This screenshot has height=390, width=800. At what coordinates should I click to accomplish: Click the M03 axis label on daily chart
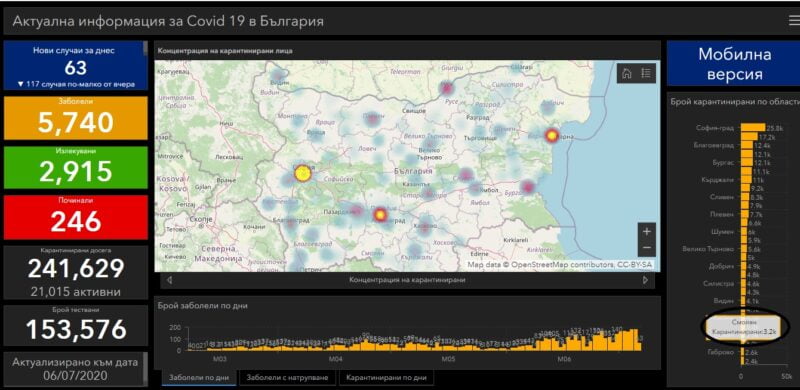pyautogui.click(x=219, y=359)
